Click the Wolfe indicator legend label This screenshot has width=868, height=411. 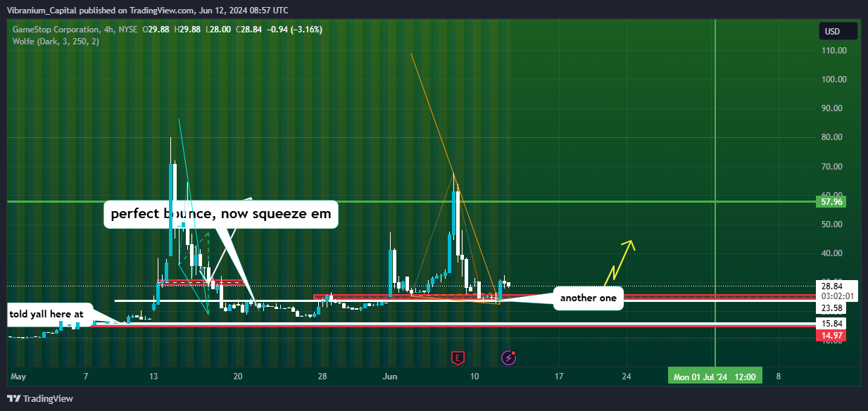pyautogui.click(x=56, y=42)
